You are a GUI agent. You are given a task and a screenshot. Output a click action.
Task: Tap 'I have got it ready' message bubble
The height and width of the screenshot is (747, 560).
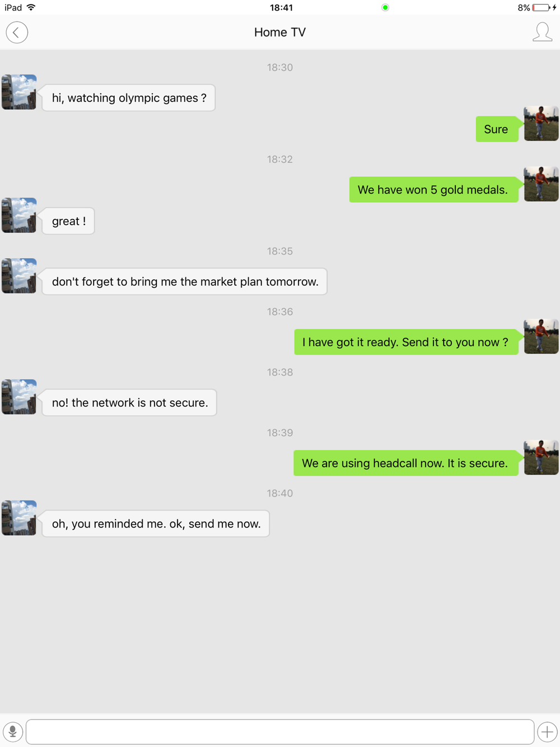coord(407,342)
